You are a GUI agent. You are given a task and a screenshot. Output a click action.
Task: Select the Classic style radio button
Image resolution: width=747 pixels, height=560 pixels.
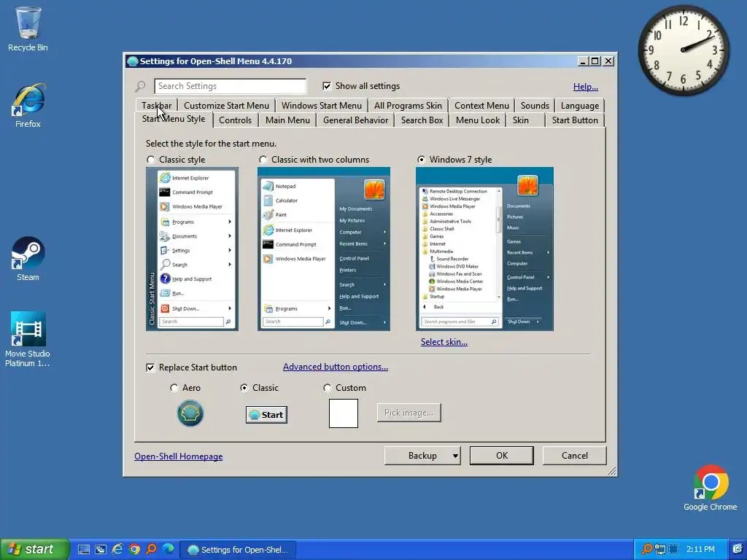tap(151, 160)
